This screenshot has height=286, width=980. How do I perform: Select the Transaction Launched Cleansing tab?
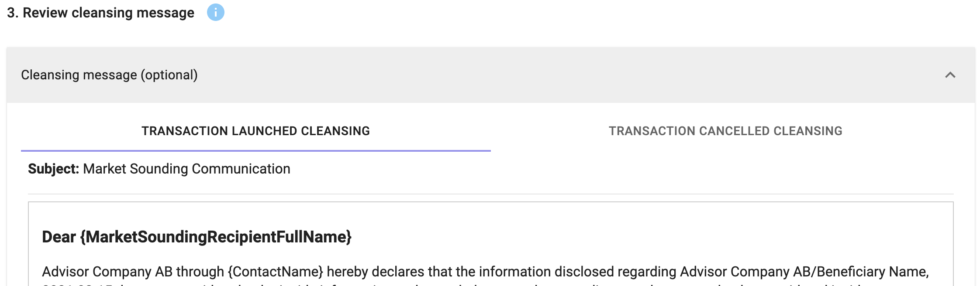(x=255, y=131)
